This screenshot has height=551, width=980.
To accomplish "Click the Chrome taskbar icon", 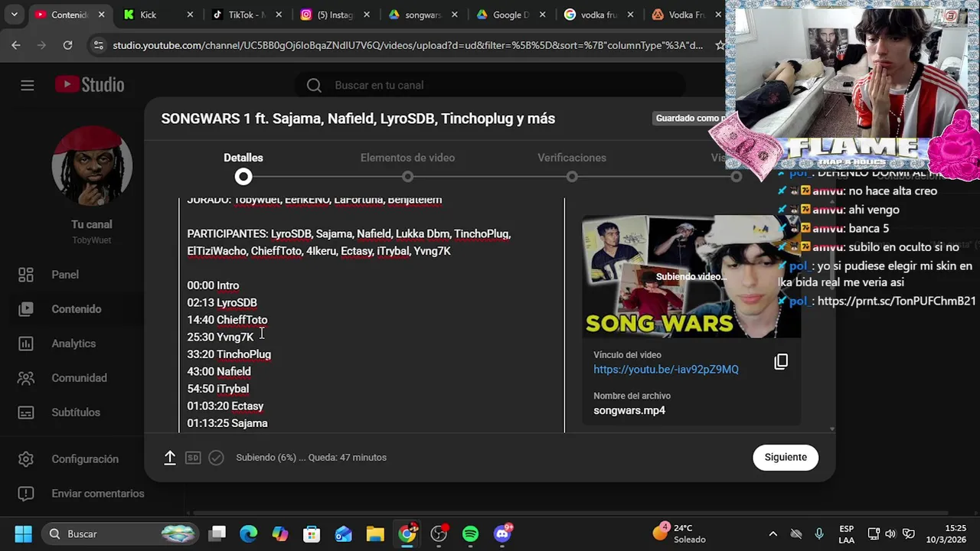I will click(x=407, y=533).
